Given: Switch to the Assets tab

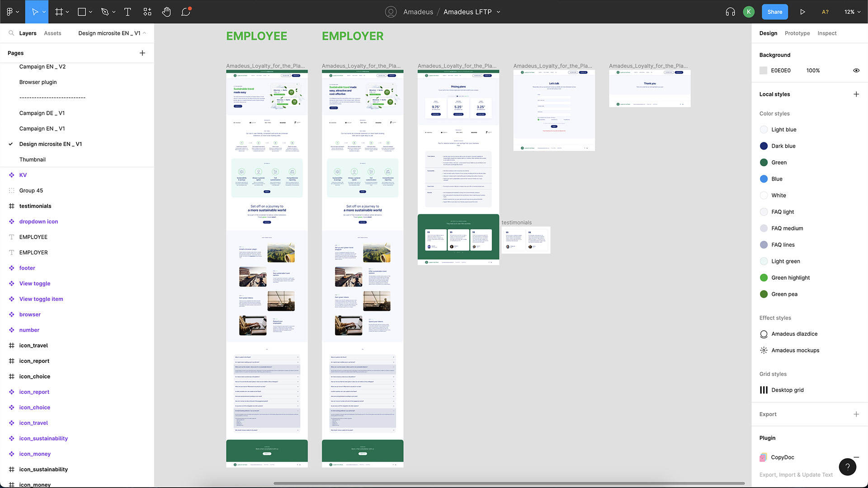Looking at the screenshot, I should coord(52,33).
